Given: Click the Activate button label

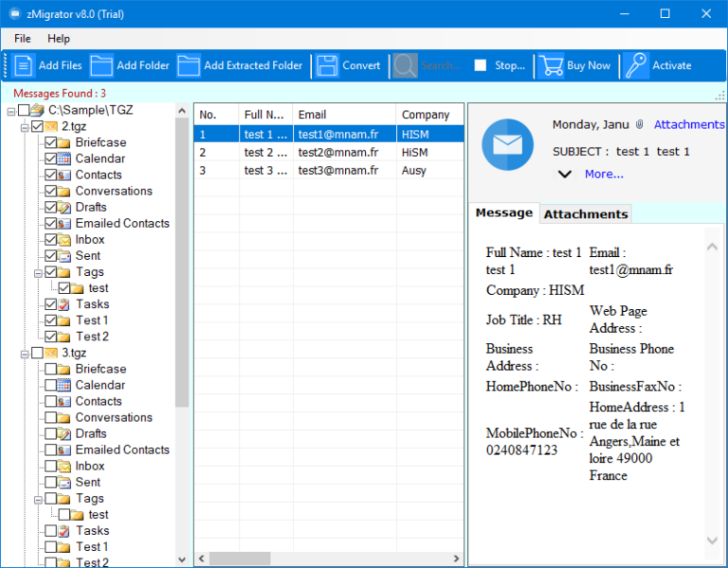Looking at the screenshot, I should (671, 65).
